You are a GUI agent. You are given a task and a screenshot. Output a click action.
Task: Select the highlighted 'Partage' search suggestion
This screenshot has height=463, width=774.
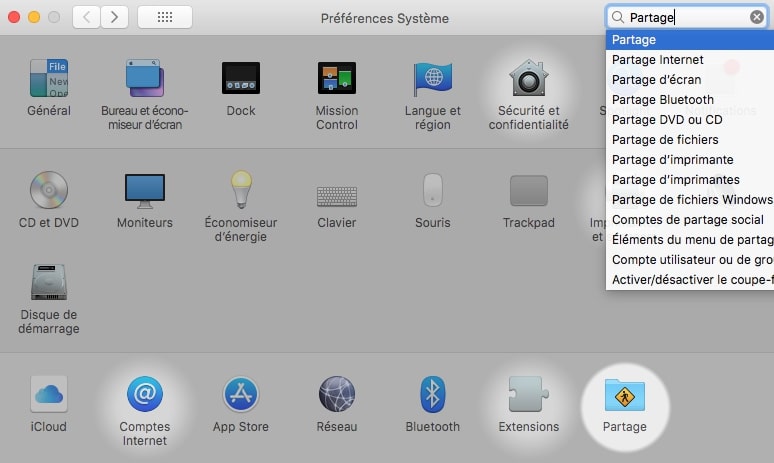(x=690, y=39)
